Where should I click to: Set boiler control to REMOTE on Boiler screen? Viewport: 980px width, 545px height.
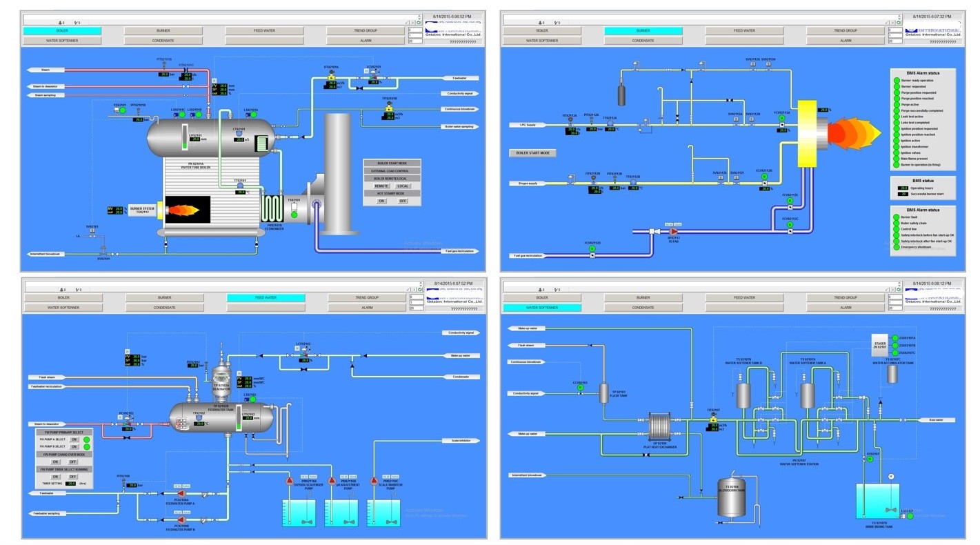point(381,186)
